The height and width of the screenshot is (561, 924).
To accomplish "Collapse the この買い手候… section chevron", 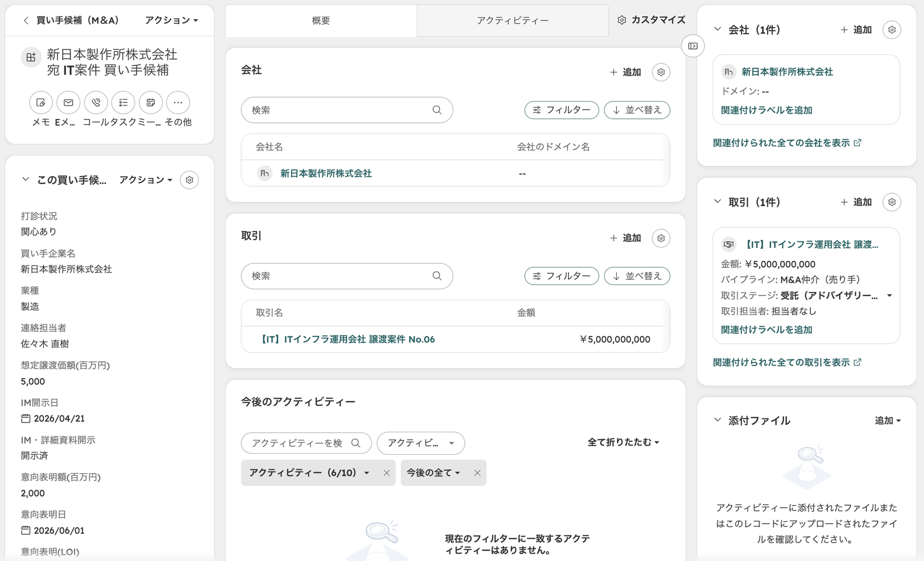I will point(25,179).
